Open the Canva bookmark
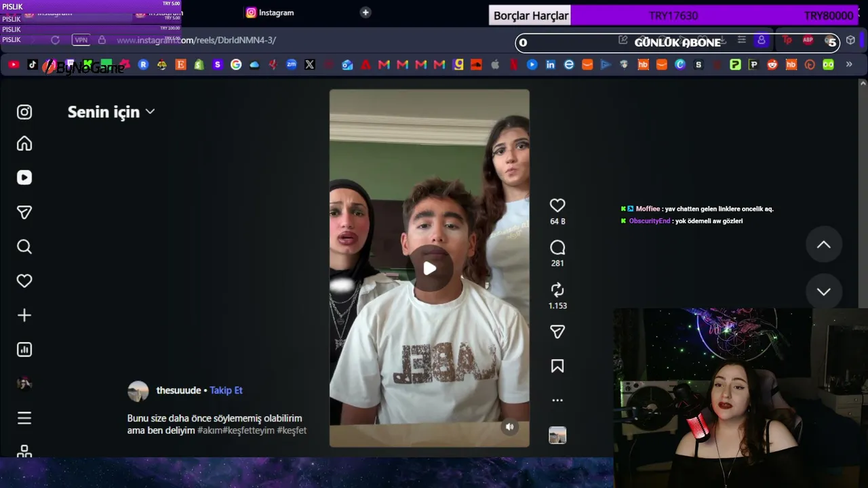This screenshot has width=868, height=488. tap(680, 64)
